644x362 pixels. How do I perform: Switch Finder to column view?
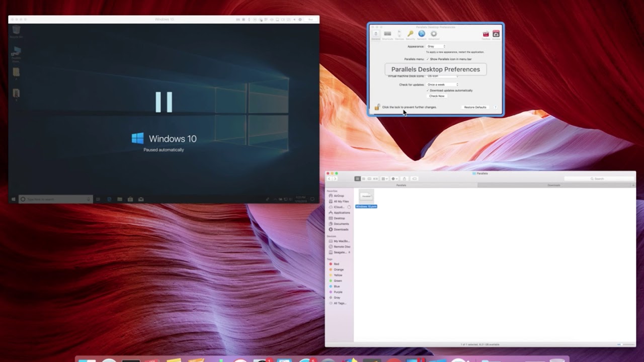click(369, 178)
